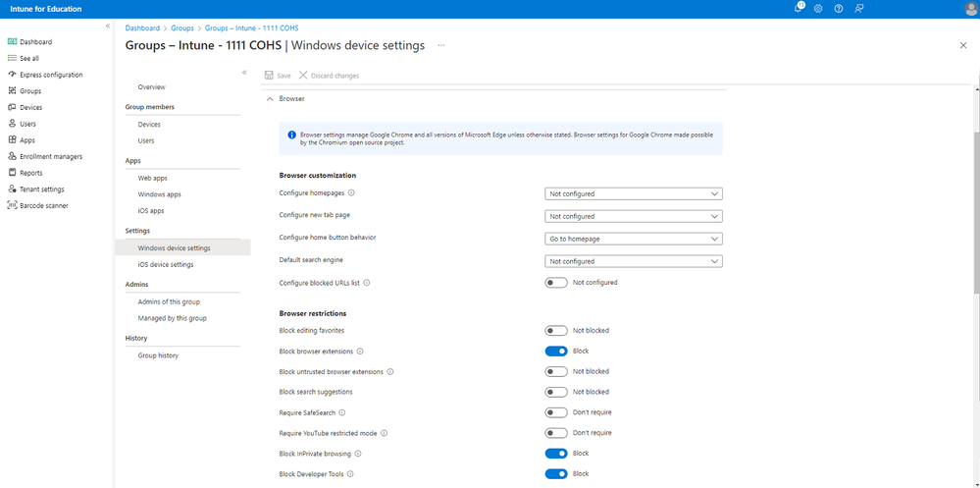Viewport: 980px width, 488px height.
Task: Click the feedback icon in header
Action: [859, 9]
